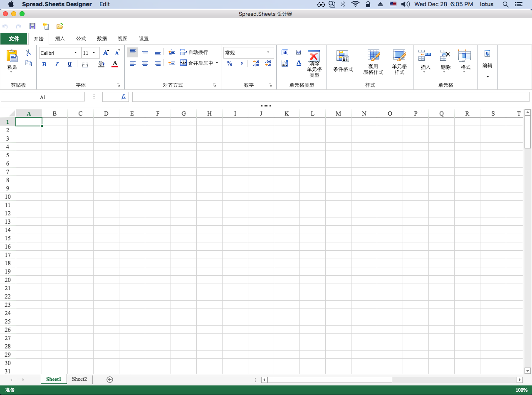Insert a button cell type (ab icon)
532x395 pixels.
tap(285, 52)
